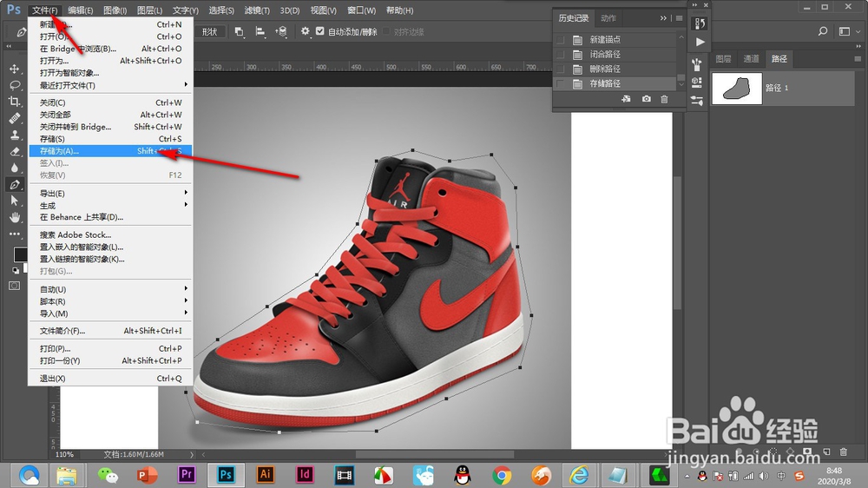Choose 退出(X) menu item
Viewport: 868px width, 488px height.
point(110,379)
